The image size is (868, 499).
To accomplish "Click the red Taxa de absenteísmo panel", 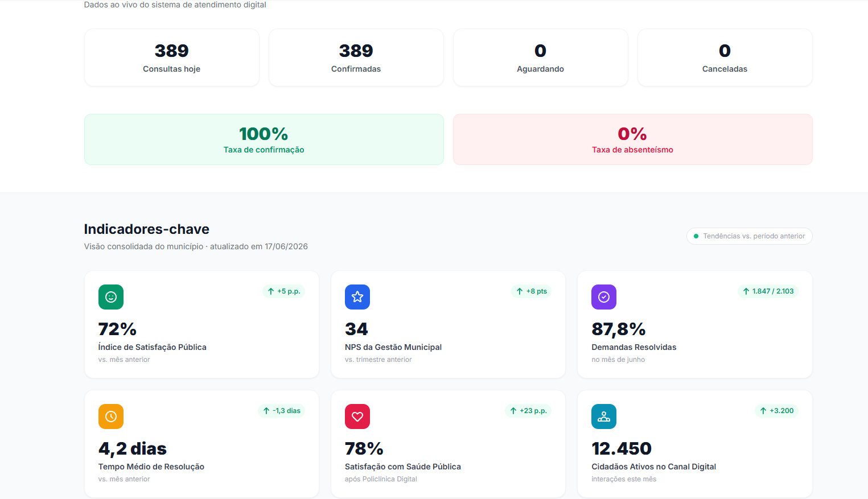I will (633, 139).
